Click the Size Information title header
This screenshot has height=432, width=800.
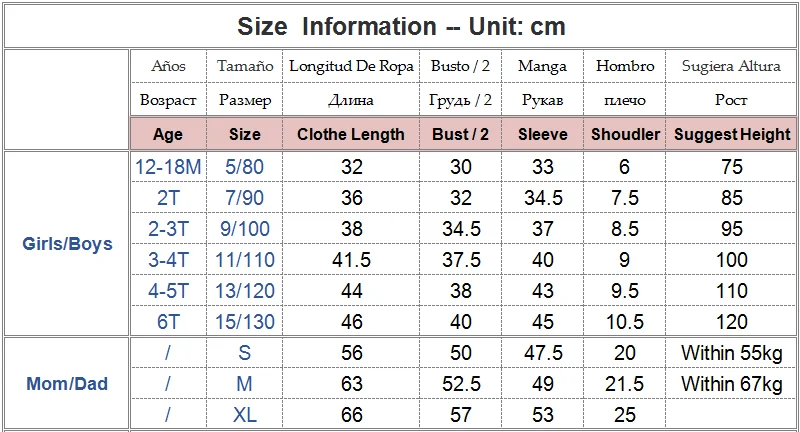click(x=401, y=27)
